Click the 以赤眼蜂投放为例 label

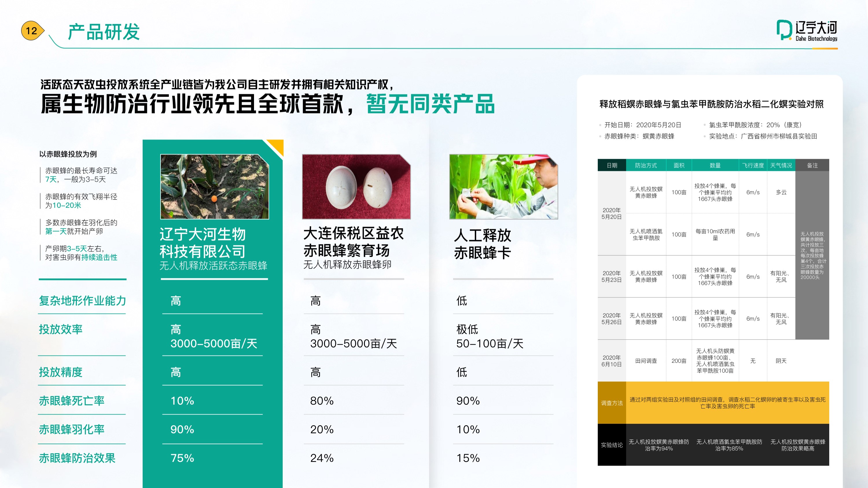click(68, 154)
